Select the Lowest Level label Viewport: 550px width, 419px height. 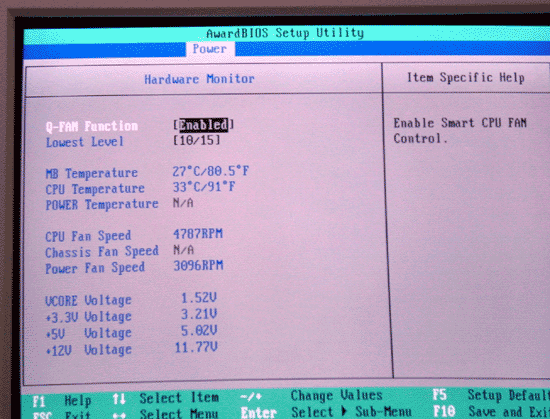[x=85, y=142]
